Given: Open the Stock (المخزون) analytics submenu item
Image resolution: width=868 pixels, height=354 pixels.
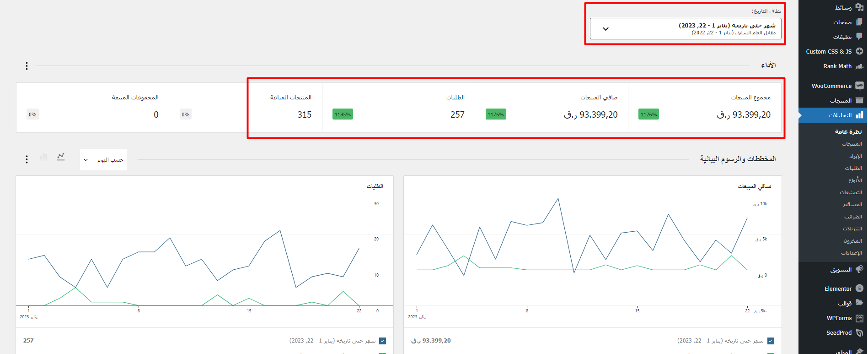Looking at the screenshot, I should pos(852,241).
